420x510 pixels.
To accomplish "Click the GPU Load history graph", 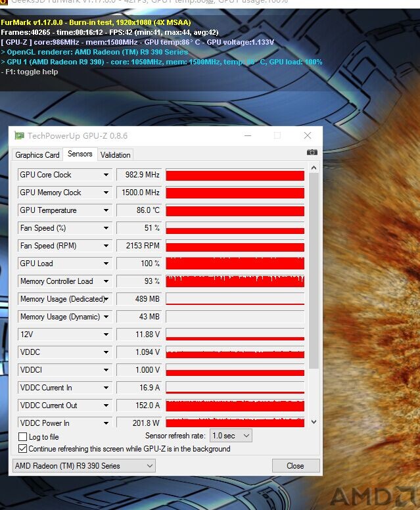I will click(x=235, y=264).
